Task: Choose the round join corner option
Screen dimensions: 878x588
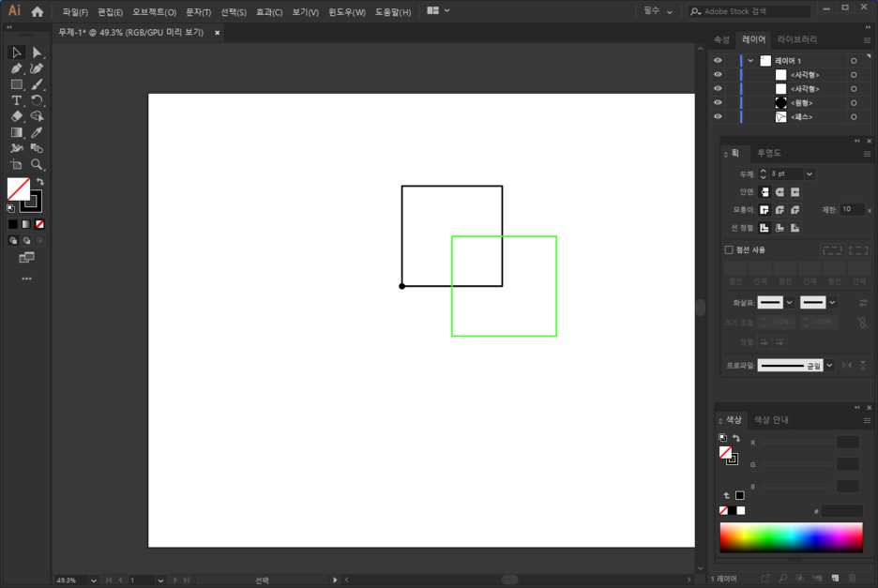Action: (780, 210)
